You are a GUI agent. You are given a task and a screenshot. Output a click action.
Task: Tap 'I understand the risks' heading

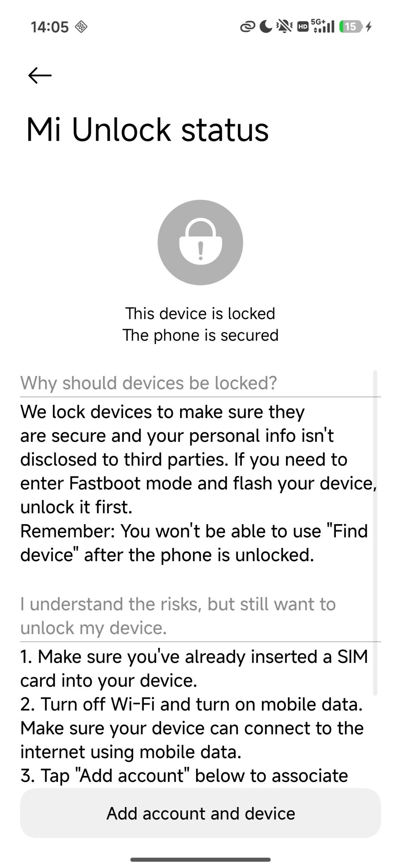(x=178, y=616)
